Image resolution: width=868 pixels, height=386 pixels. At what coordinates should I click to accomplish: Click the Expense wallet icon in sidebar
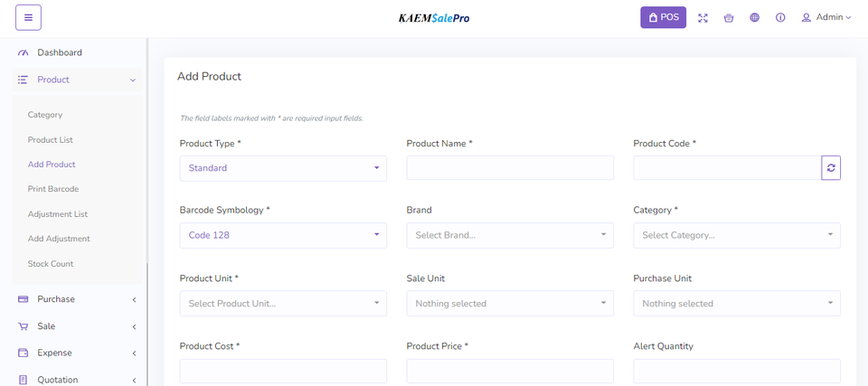(24, 353)
